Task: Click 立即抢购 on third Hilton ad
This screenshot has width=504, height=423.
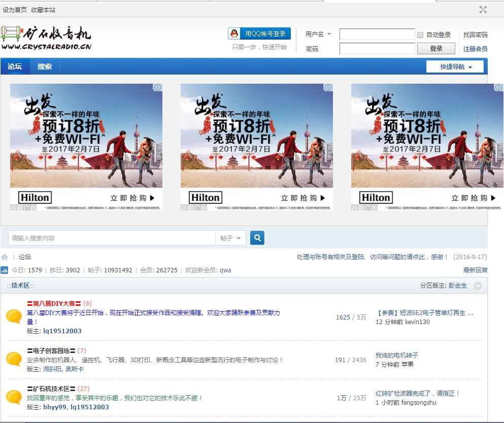Action: [473, 198]
